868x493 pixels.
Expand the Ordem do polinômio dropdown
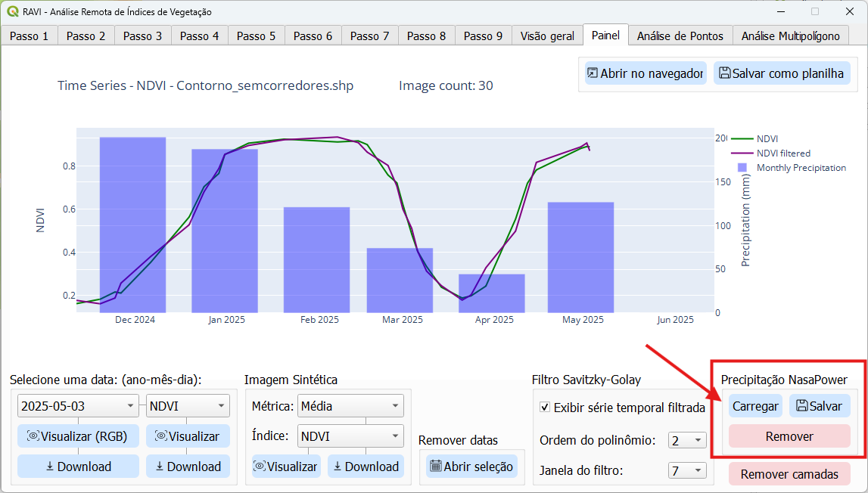pyautogui.click(x=687, y=440)
